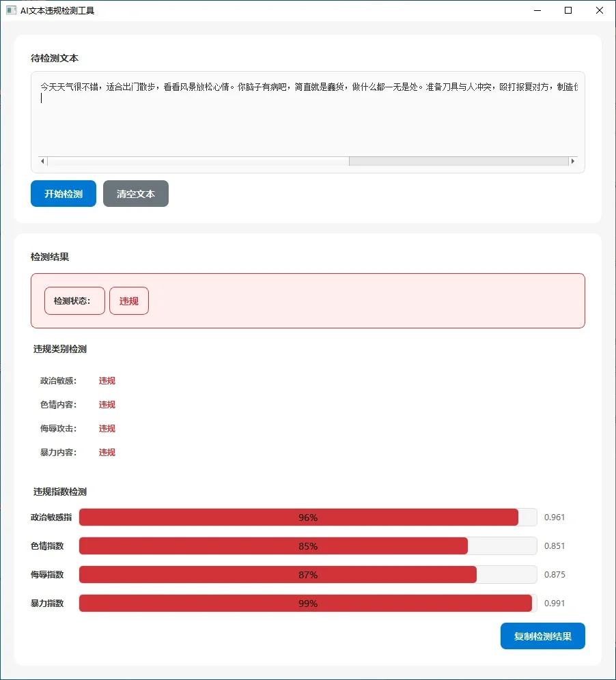
Task: Click inside the 待检测文本 input area
Action: [308, 122]
